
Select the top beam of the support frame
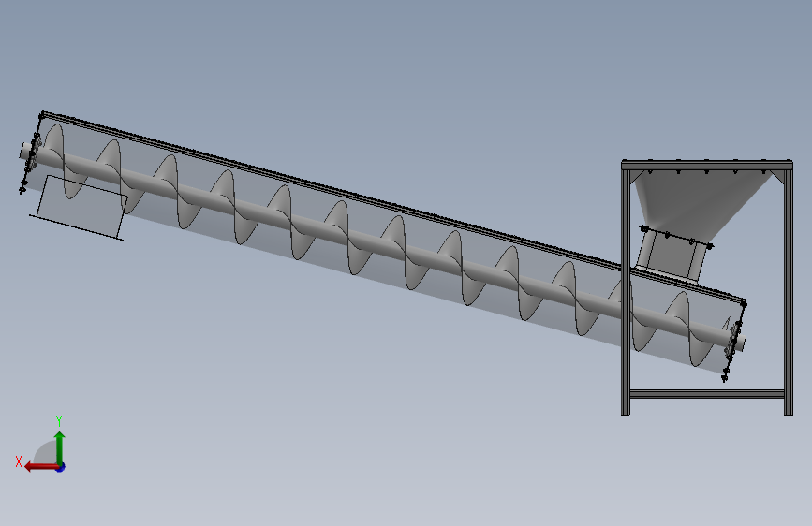pyautogui.click(x=707, y=165)
